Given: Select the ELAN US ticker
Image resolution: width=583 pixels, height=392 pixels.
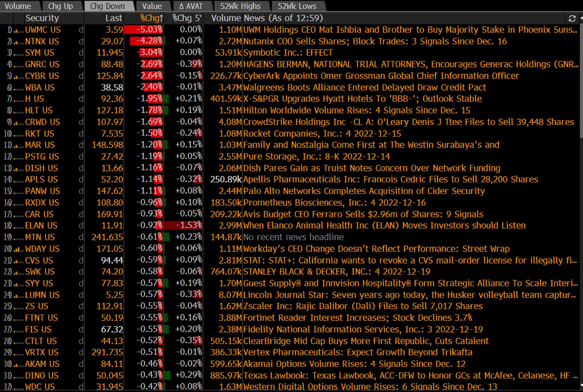Looking at the screenshot, I should (x=41, y=226).
